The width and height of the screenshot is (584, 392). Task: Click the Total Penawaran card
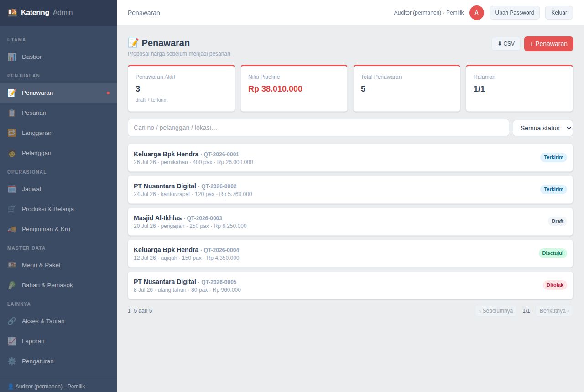(x=407, y=88)
